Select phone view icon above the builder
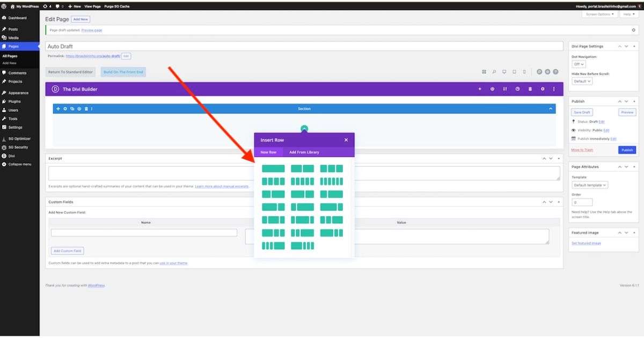Screen dimensions: 644x338 (x=524, y=71)
